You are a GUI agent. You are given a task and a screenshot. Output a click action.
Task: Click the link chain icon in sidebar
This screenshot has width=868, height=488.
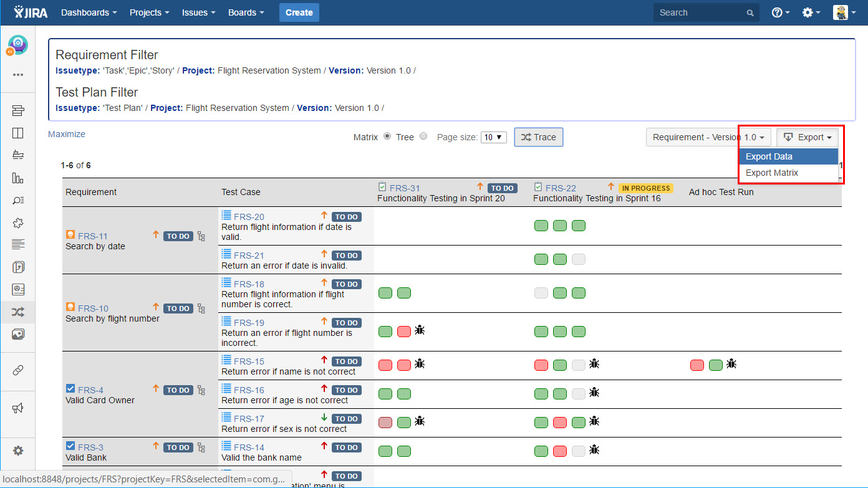17,370
